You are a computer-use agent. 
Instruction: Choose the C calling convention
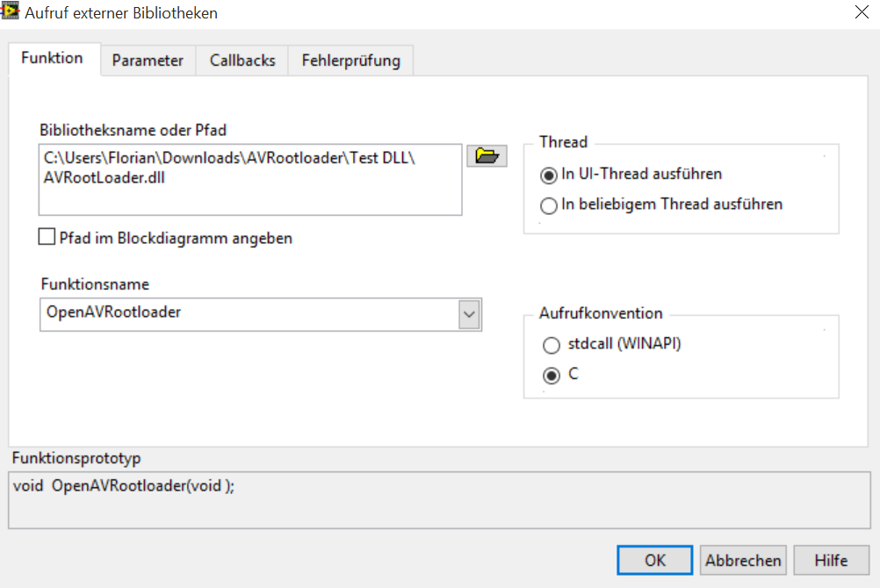tap(552, 376)
